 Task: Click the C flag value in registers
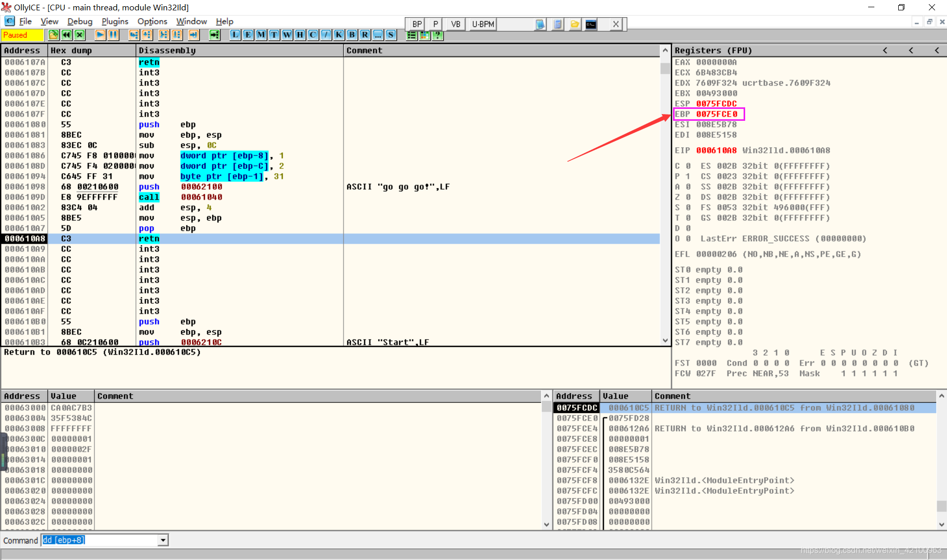(688, 166)
